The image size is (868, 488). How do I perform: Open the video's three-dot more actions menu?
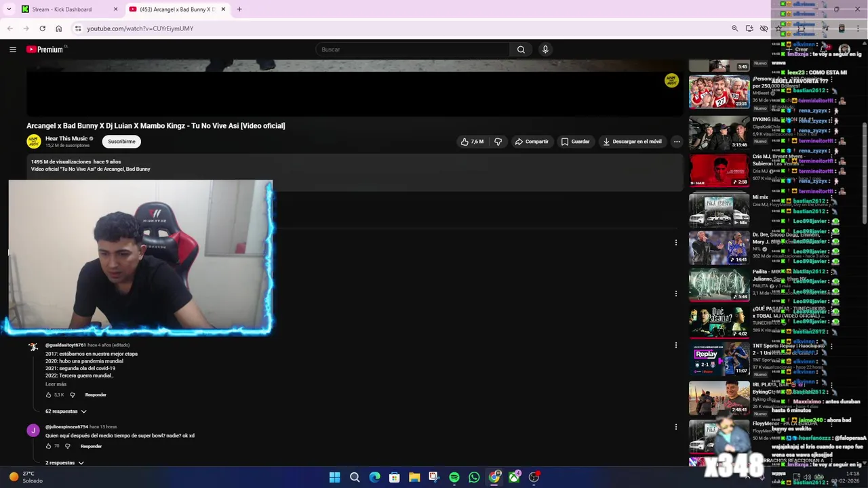point(677,142)
